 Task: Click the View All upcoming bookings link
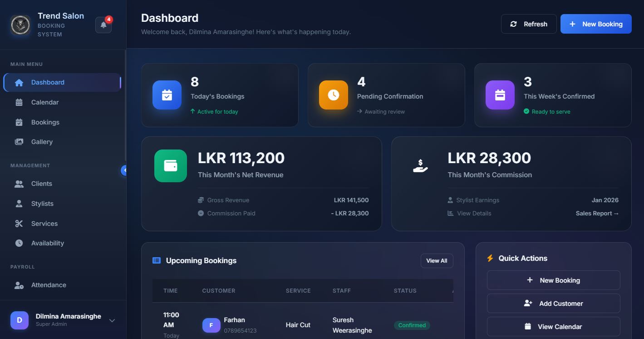pyautogui.click(x=436, y=260)
